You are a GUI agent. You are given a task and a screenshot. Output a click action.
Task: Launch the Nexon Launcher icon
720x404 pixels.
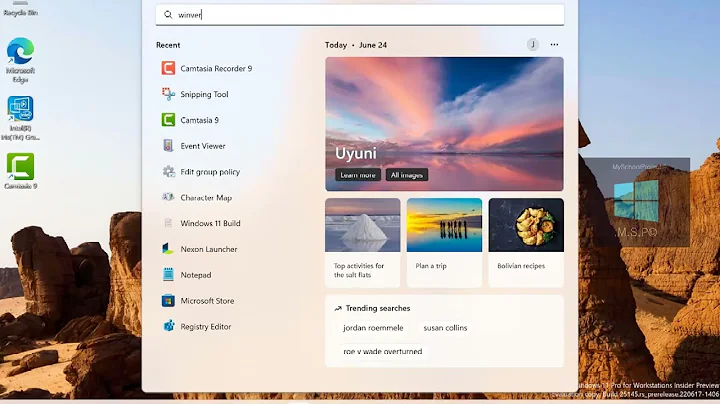pyautogui.click(x=168, y=249)
